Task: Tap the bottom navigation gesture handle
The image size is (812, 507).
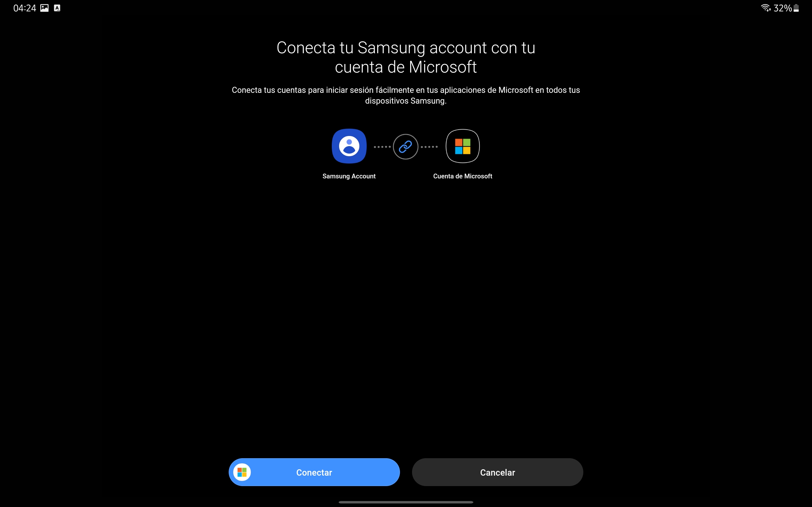Action: (x=406, y=502)
